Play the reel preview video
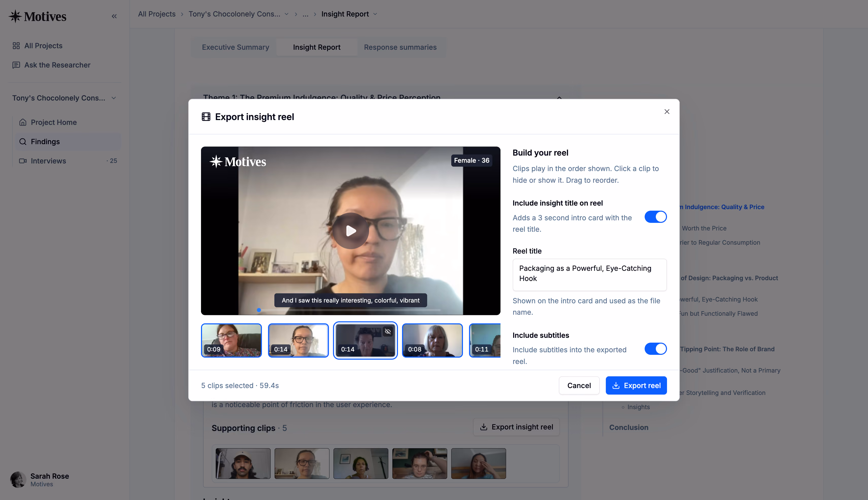 pyautogui.click(x=350, y=231)
